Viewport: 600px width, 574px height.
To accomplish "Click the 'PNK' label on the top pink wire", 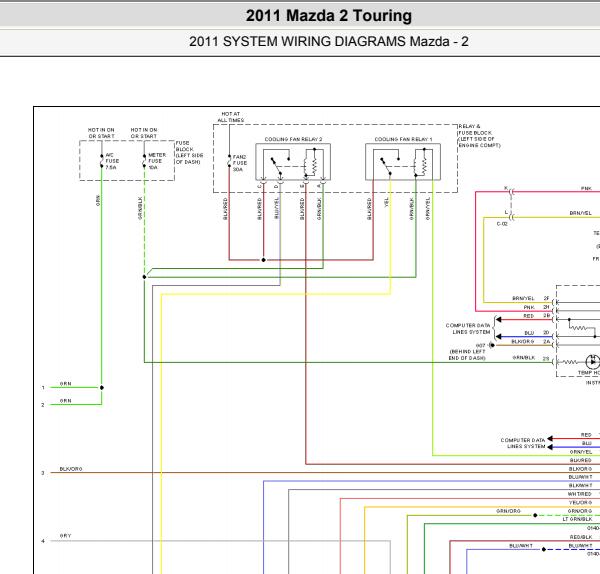I will pos(586,189).
